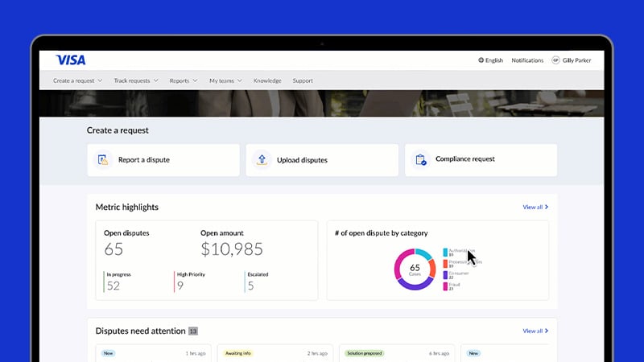
Task: Select the teal Authorization legend swatch
Action: click(x=445, y=252)
